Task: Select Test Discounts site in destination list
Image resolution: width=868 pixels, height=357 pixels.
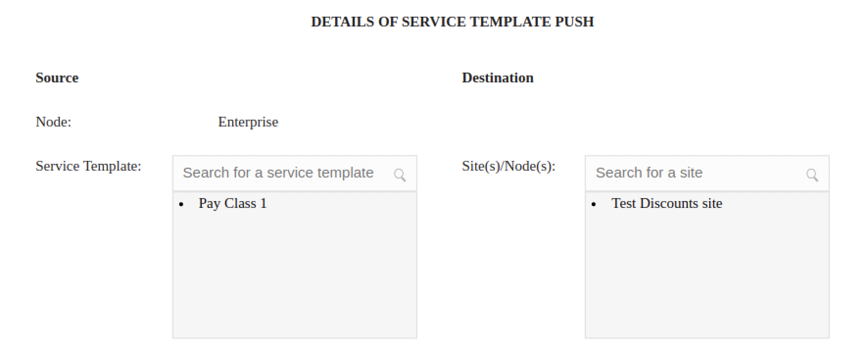Action: point(667,204)
